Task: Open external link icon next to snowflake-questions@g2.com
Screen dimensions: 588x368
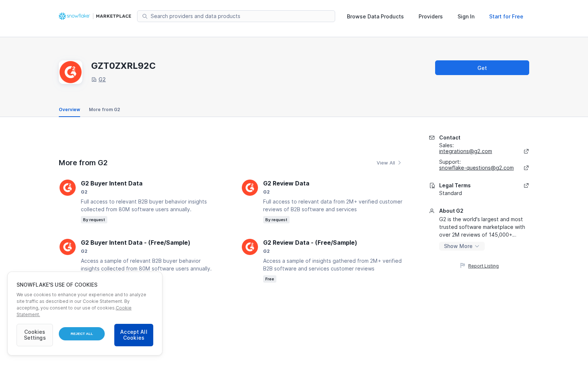Action: click(526, 168)
